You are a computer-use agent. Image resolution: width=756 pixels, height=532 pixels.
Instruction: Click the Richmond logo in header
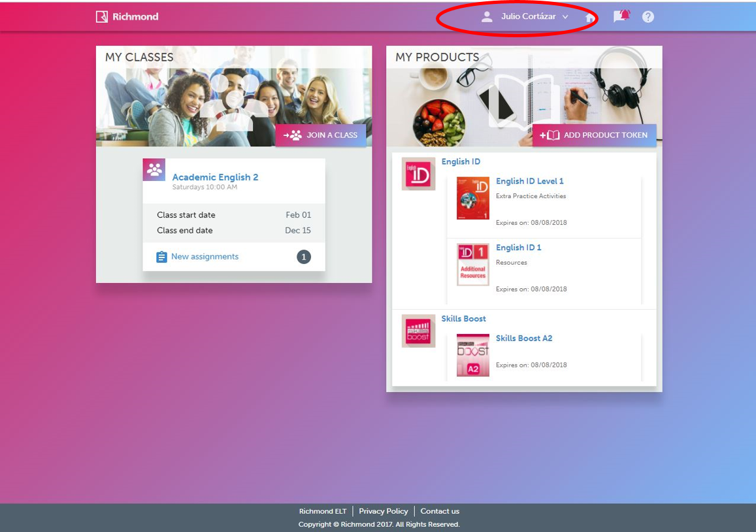[127, 16]
